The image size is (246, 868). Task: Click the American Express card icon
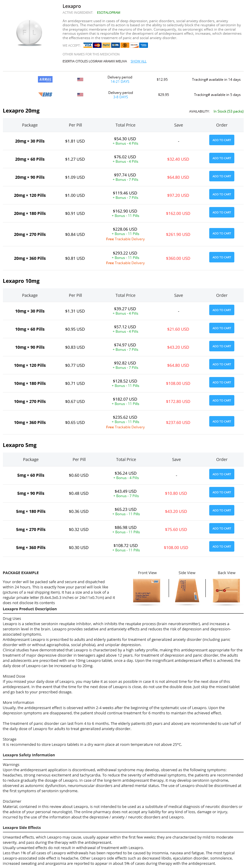143,45
